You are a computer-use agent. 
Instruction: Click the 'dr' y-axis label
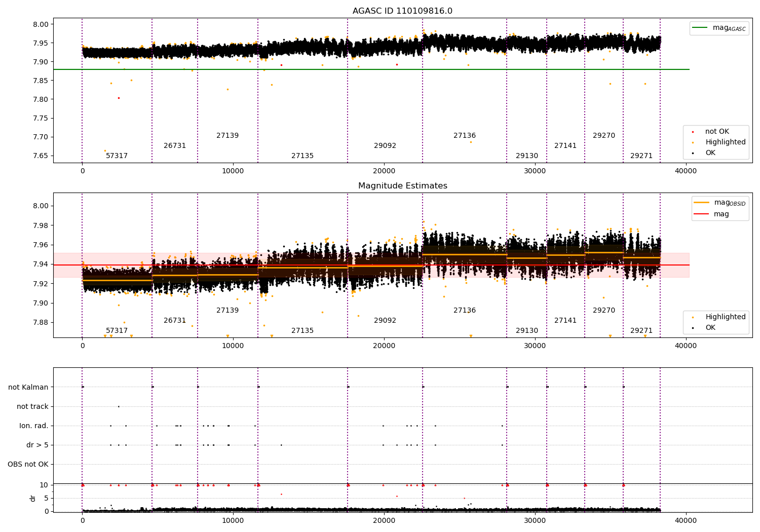click(33, 498)
